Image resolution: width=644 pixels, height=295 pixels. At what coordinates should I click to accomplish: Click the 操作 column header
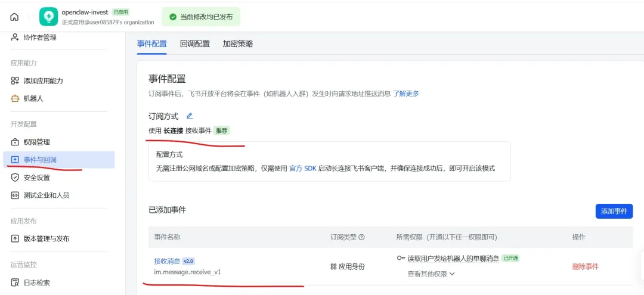pyautogui.click(x=578, y=237)
